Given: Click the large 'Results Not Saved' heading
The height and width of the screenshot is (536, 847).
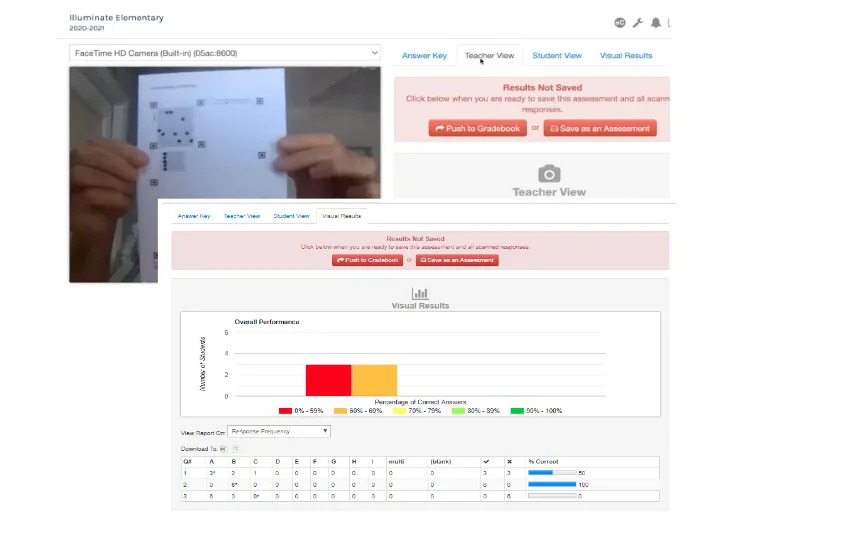Looking at the screenshot, I should 542,88.
